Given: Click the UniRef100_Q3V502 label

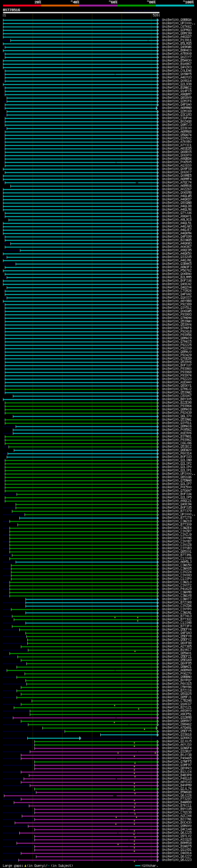Looking at the screenshot, I should [177, 139].
